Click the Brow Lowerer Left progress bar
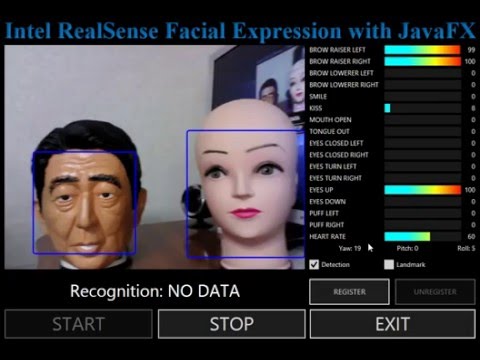 (x=423, y=73)
